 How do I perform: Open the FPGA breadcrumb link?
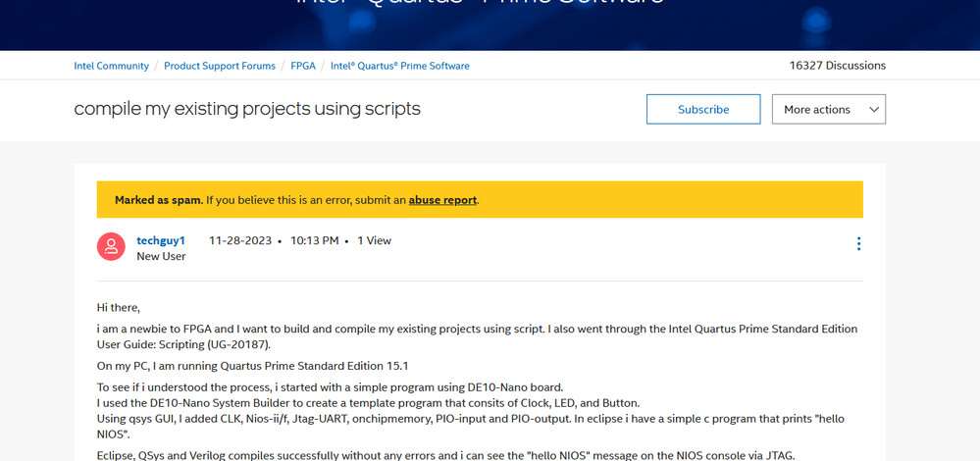[303, 66]
